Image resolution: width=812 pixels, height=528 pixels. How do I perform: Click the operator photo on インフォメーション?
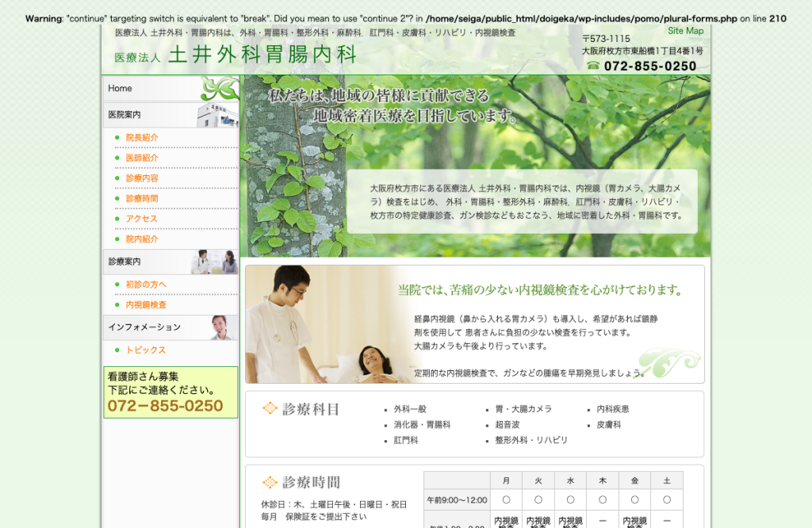(224, 327)
